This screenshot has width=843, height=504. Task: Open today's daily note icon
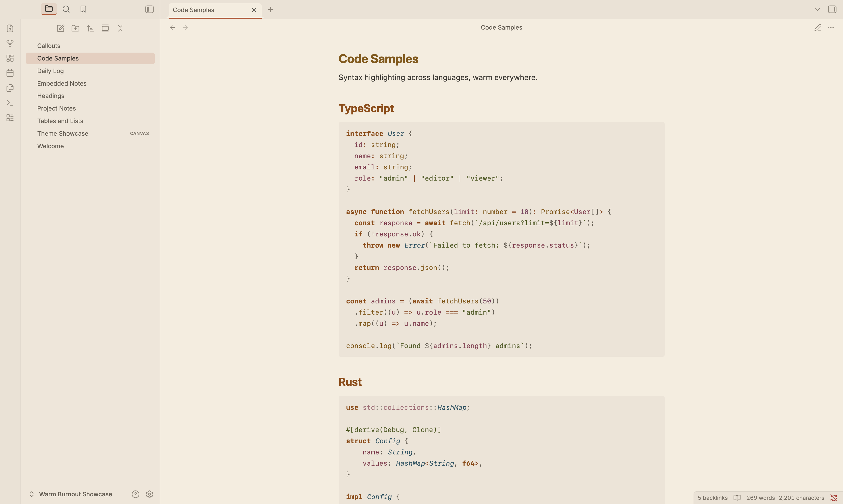[10, 73]
